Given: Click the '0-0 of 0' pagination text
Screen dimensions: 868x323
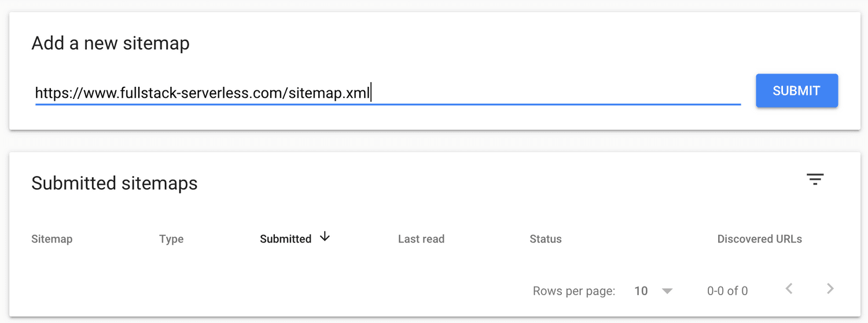Looking at the screenshot, I should (727, 291).
